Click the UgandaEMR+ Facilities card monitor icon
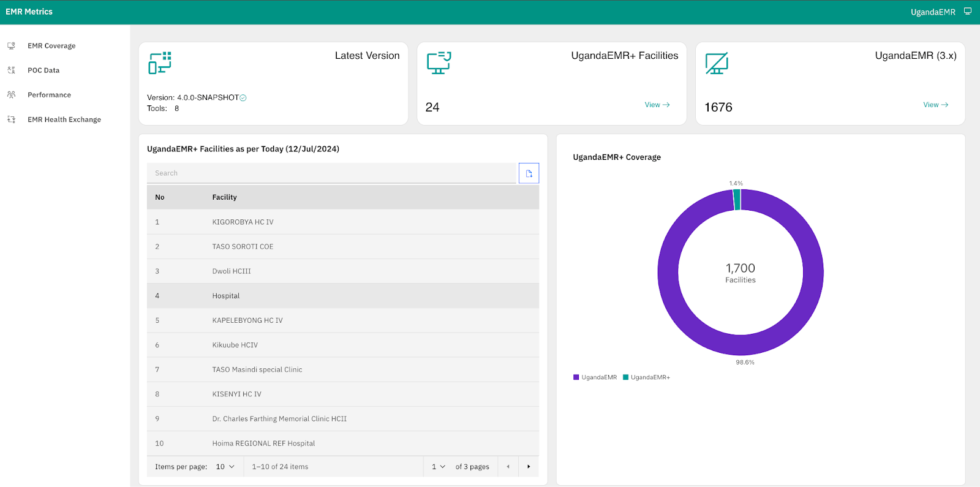Screen dimensions: 980x487 pyautogui.click(x=439, y=63)
